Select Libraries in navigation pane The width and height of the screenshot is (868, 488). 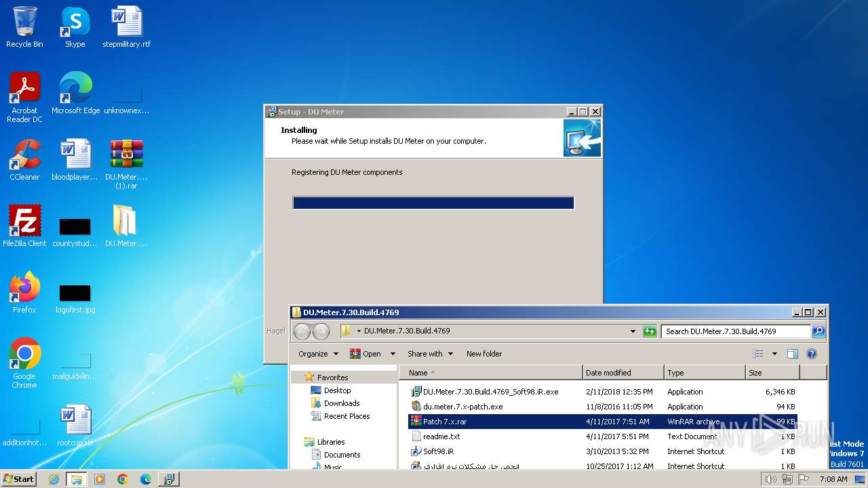(331, 442)
